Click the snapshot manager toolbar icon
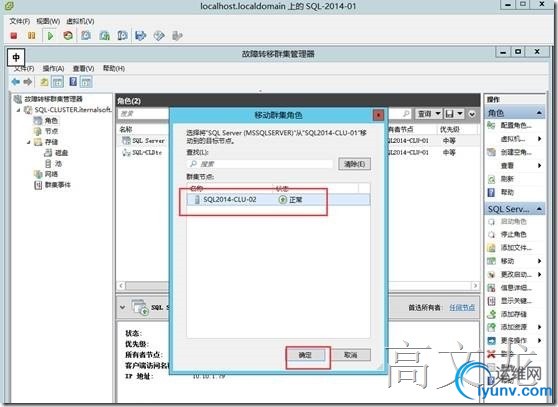 click(x=122, y=36)
